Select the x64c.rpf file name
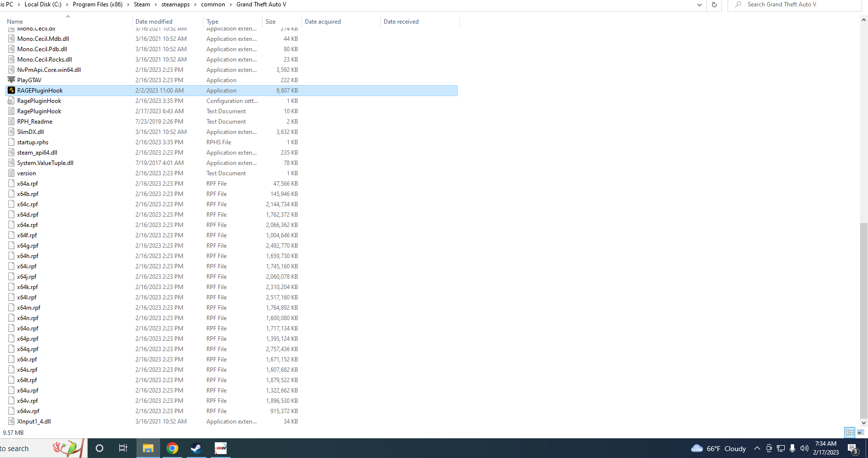This screenshot has width=868, height=458. coord(28,204)
